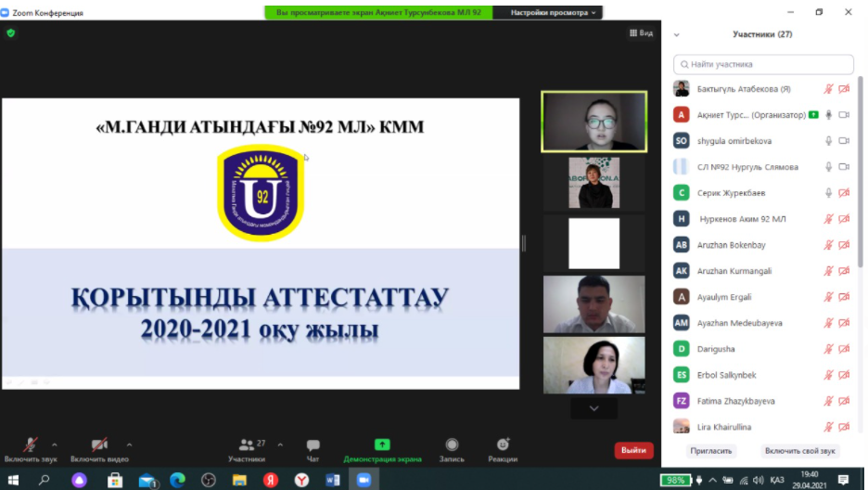Click the Найти участника search field
The image size is (868, 490).
763,65
